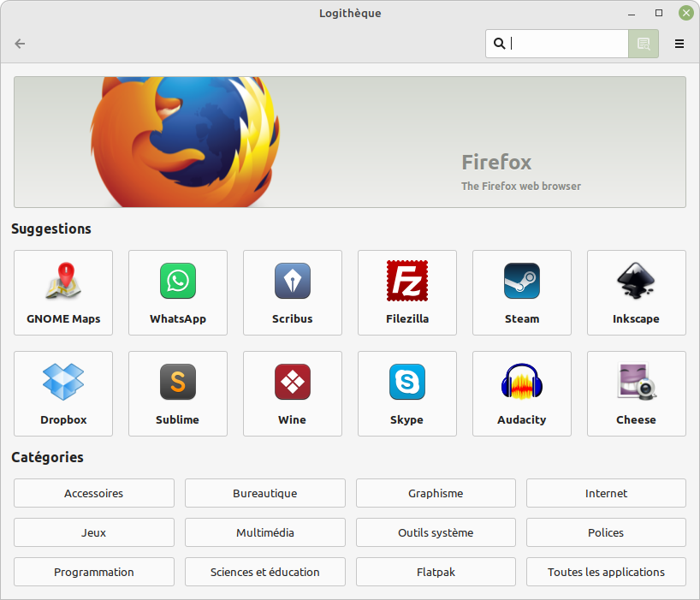This screenshot has height=600, width=700.
Task: Open the Programmation category
Action: click(x=94, y=572)
